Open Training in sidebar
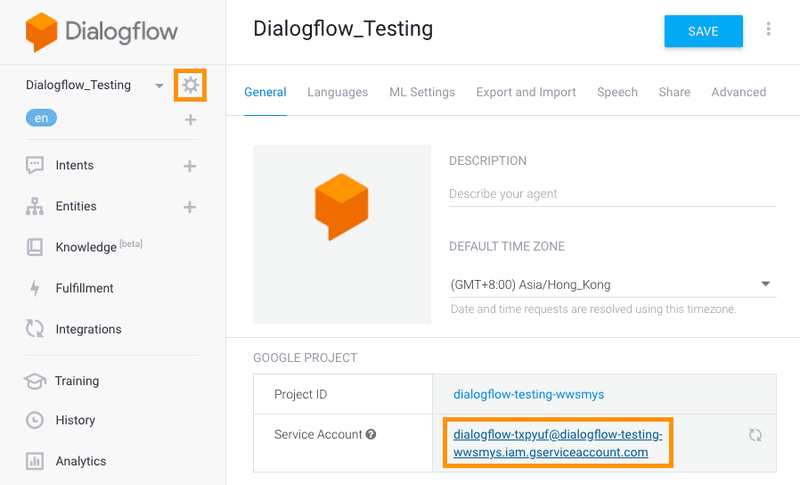This screenshot has width=800, height=485. pos(77,381)
